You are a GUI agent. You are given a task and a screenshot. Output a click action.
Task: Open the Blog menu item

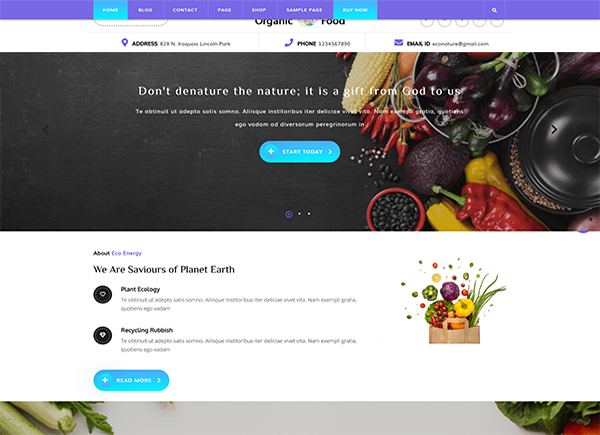[145, 10]
